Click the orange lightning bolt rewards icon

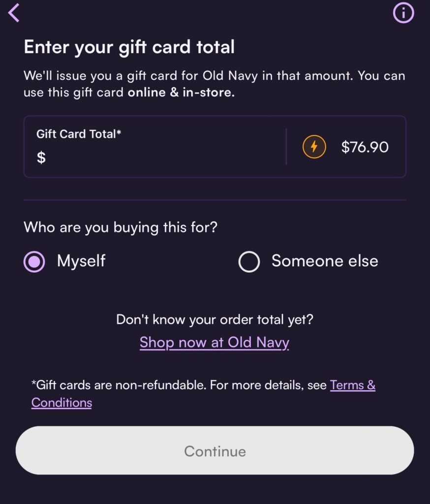314,147
